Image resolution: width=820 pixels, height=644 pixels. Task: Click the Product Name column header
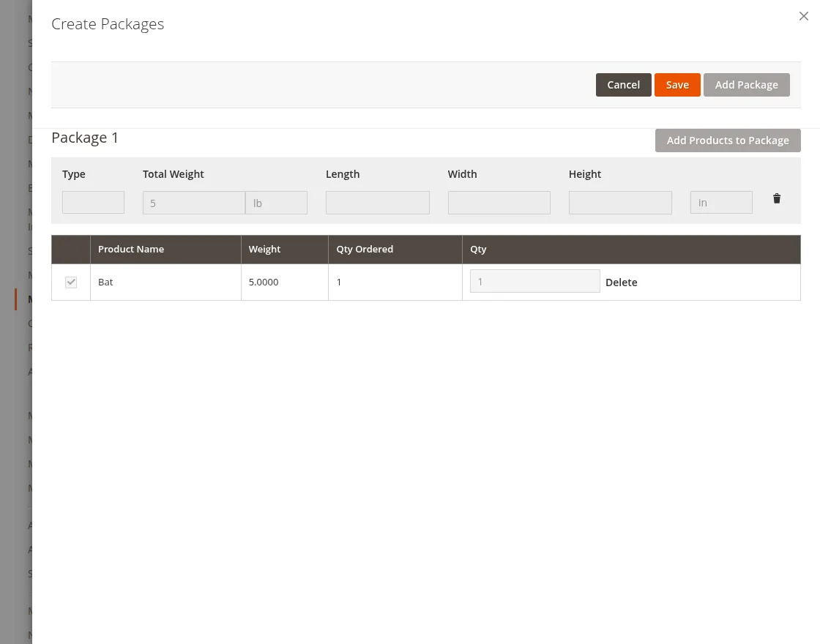coord(165,250)
